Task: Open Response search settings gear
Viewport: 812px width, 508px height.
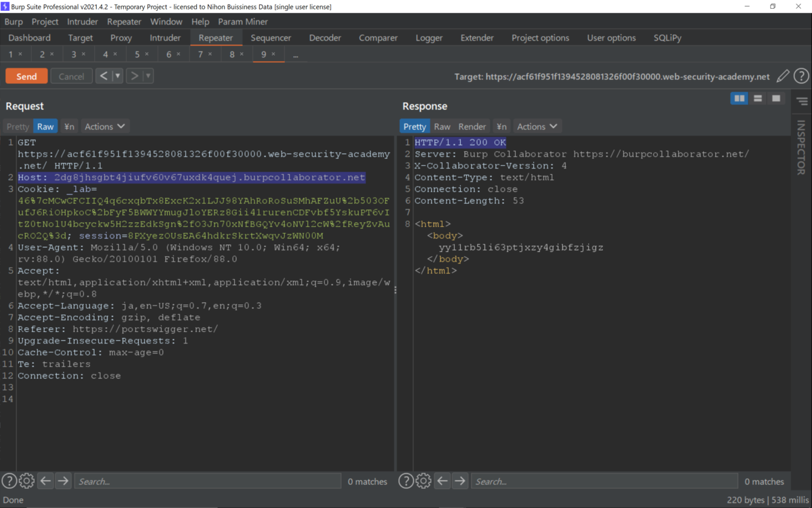Action: [x=424, y=481]
